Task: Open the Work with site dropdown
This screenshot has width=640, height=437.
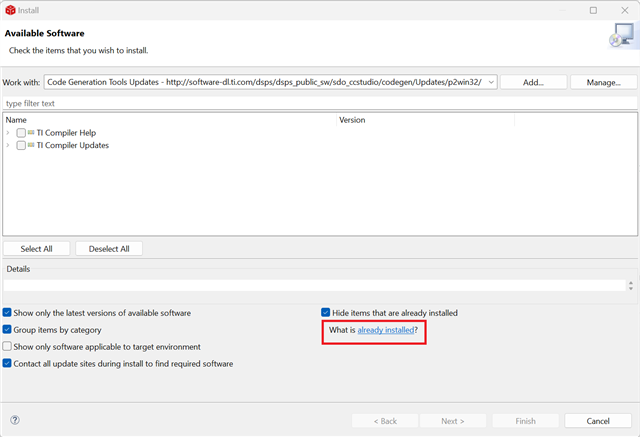Action: [491, 82]
